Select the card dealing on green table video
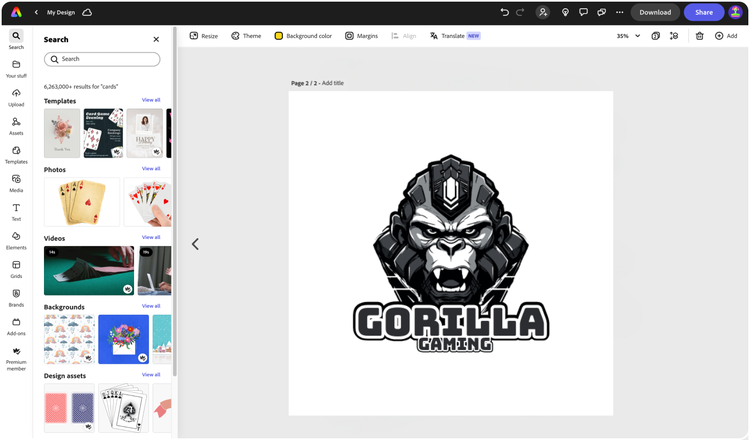The image size is (750, 440). tap(89, 271)
